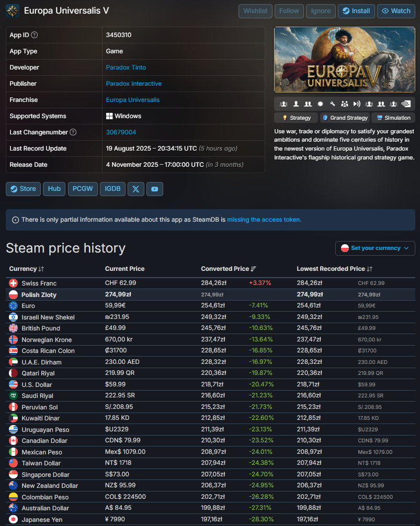Select the Strategy tag
420x526 pixels.
click(x=297, y=118)
